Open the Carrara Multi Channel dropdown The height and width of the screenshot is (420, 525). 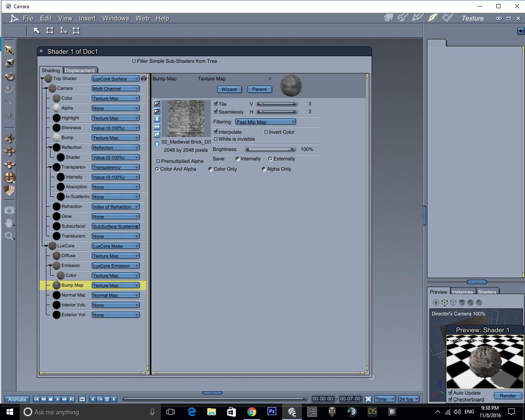click(x=116, y=89)
